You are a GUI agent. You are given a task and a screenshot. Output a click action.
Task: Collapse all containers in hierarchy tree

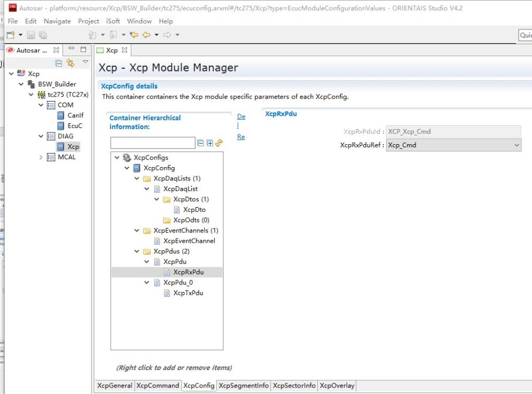200,143
